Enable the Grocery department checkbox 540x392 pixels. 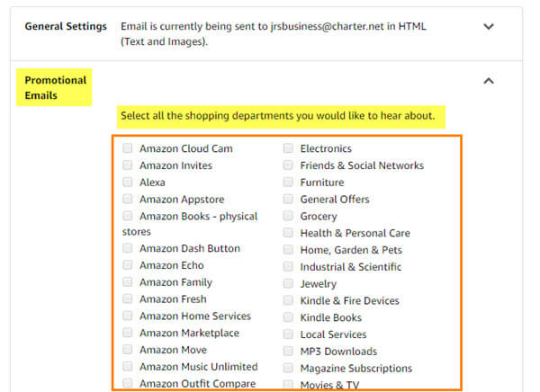click(288, 216)
